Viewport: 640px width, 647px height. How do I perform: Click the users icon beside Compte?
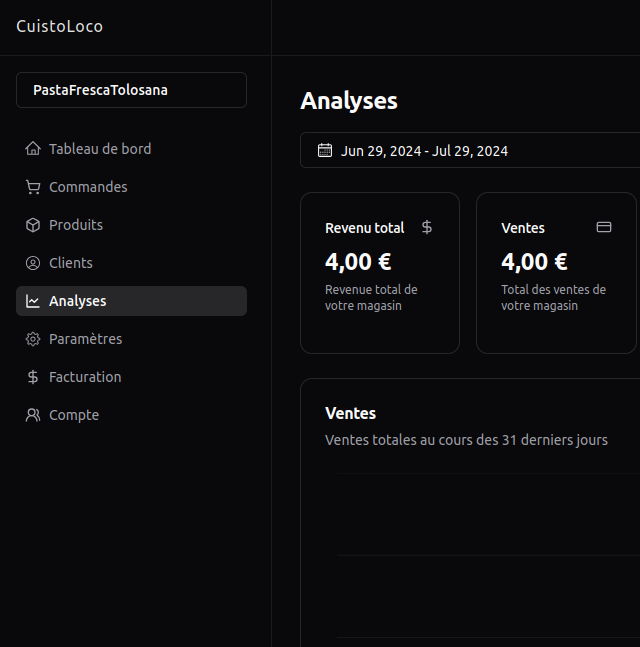pyautogui.click(x=33, y=415)
